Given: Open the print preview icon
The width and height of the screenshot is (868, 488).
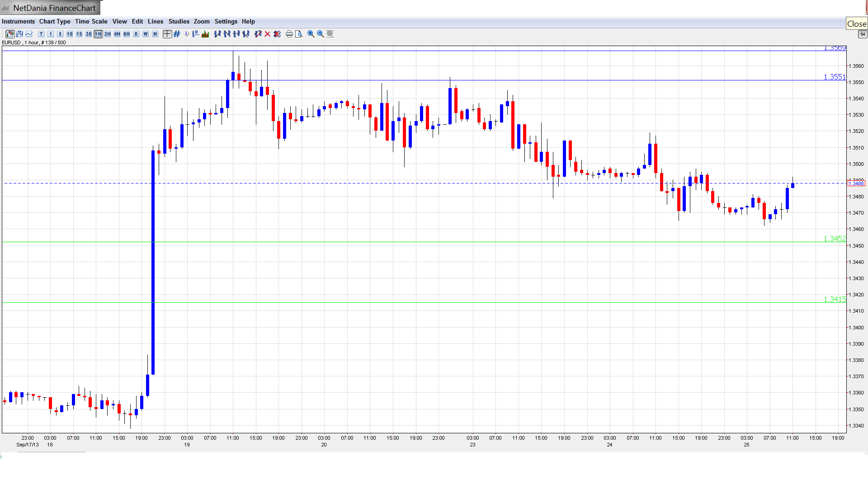Looking at the screenshot, I should coord(299,34).
